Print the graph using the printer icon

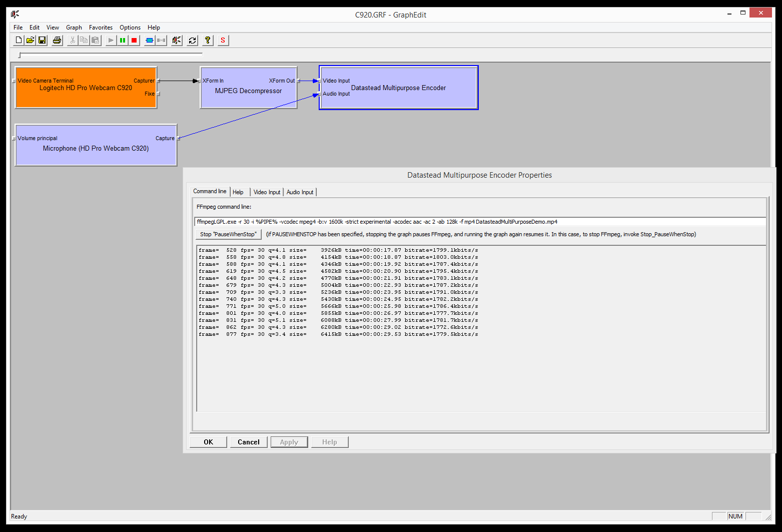point(57,41)
